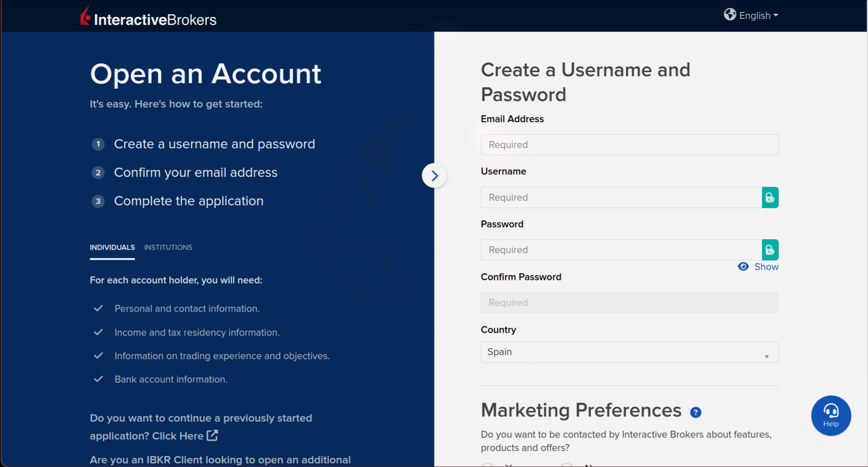Viewport: 868px width, 467px height.
Task: Click the step 1 number badge
Action: coord(98,144)
